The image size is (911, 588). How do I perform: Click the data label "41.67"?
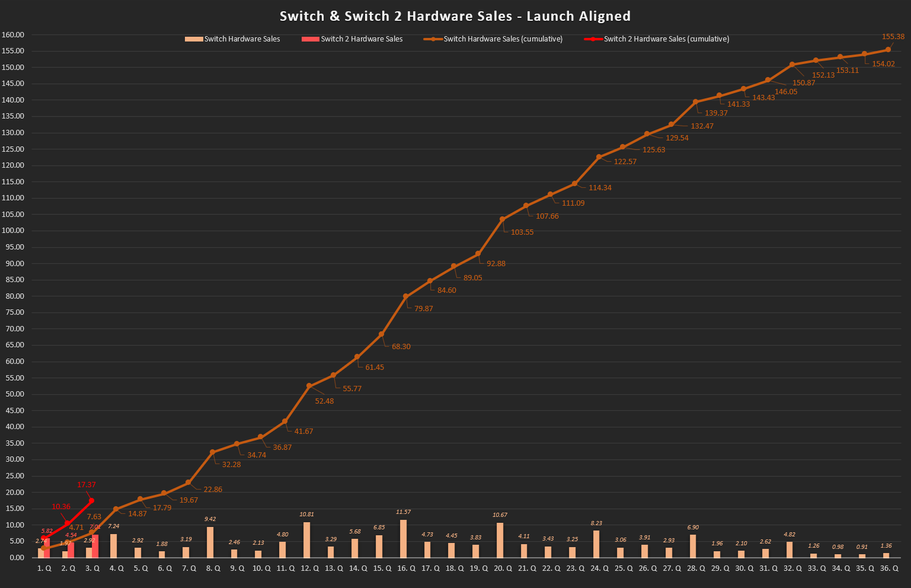pyautogui.click(x=303, y=432)
